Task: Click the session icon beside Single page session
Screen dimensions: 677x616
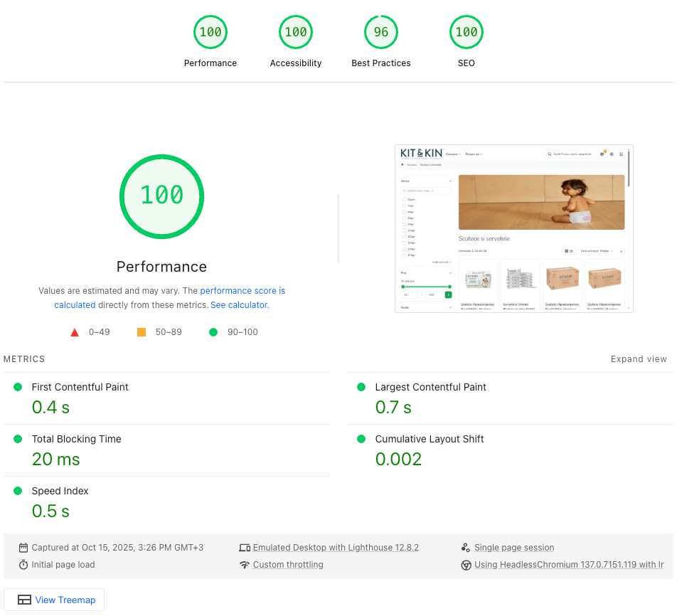Action: point(467,547)
